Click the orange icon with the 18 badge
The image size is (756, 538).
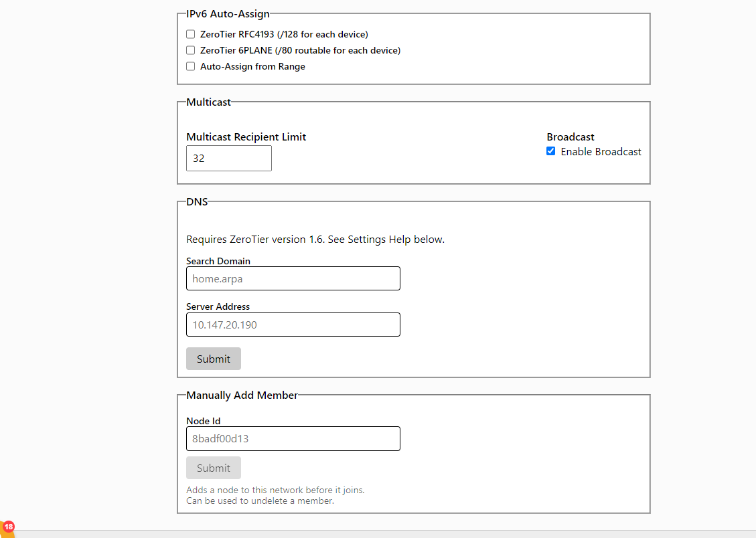point(7,529)
